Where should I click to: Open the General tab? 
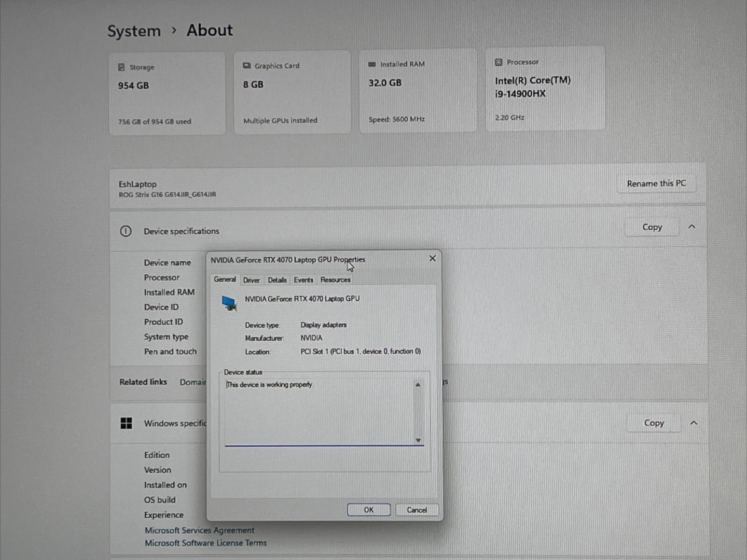coord(225,279)
